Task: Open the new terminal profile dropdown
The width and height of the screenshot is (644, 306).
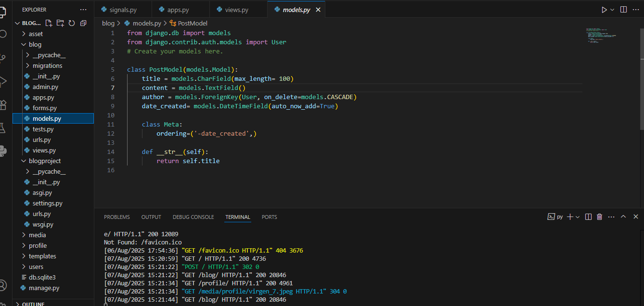Action: click(578, 217)
